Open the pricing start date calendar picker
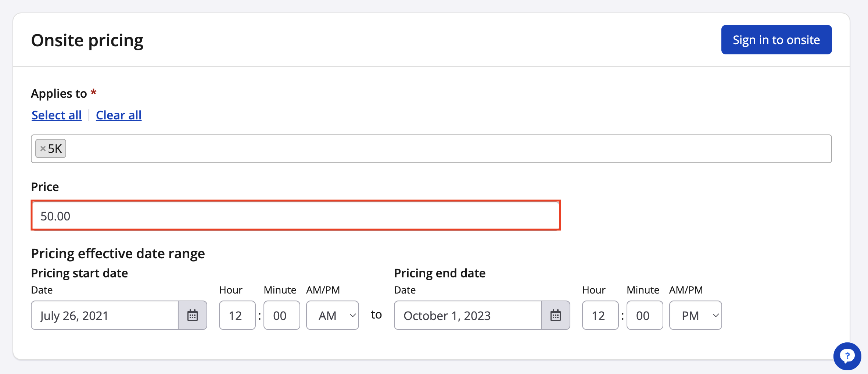 coord(193,316)
